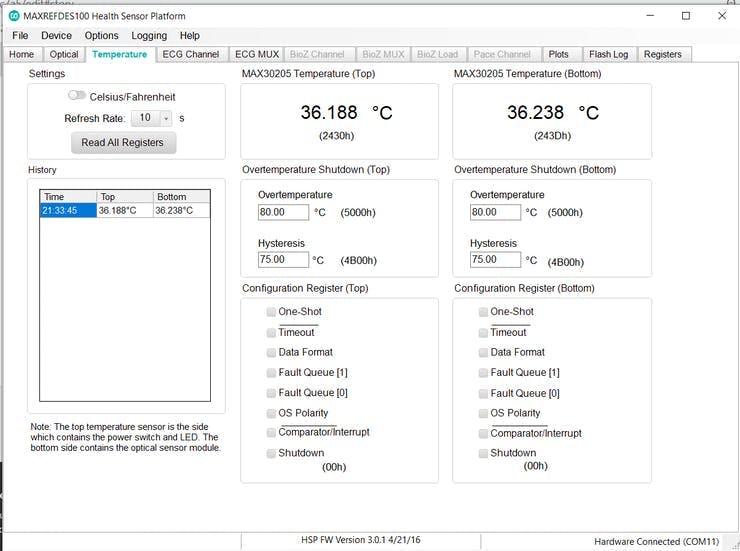Screen dimensions: 740x551
Task: Switch to the ECG Channel tab
Action: click(190, 54)
